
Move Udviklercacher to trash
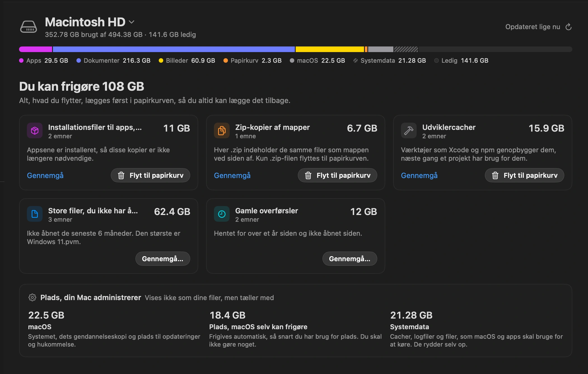pos(524,175)
